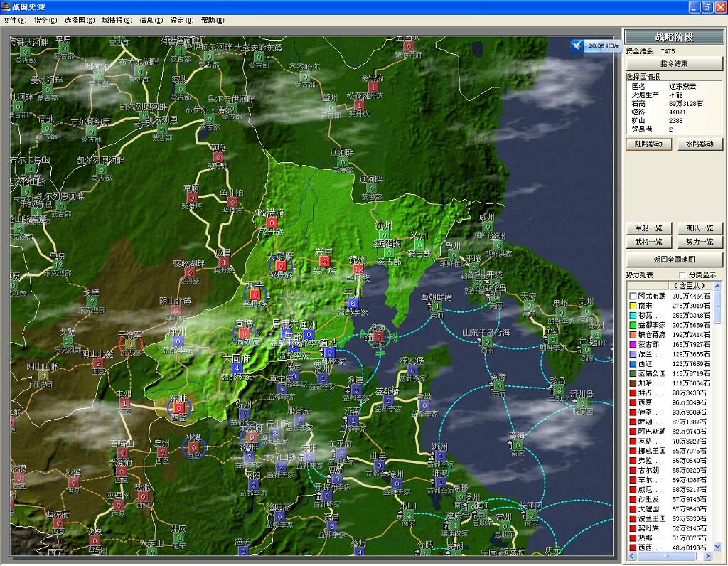The height and width of the screenshot is (566, 728).
Task: Select the 大同府 blue city marker
Action: (236, 368)
